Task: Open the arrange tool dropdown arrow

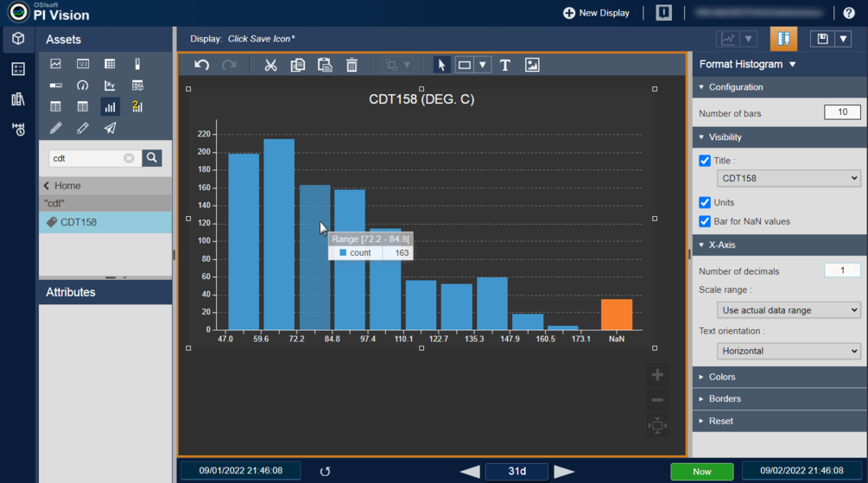Action: pos(408,65)
